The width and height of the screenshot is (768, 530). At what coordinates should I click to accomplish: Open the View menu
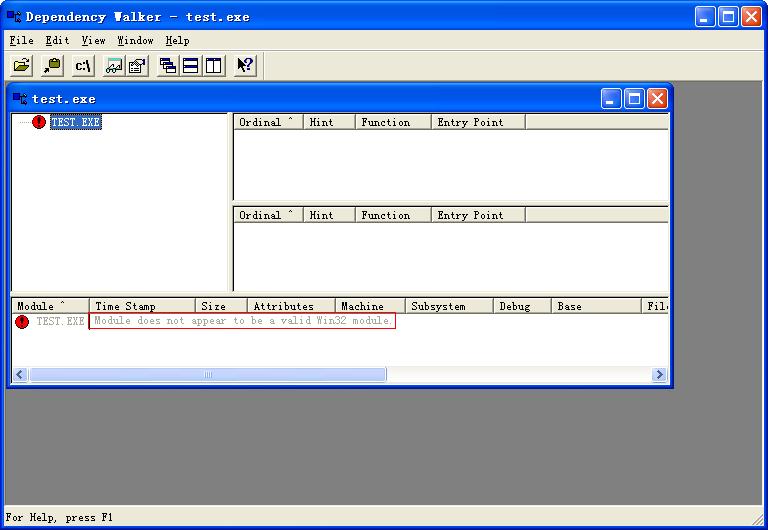(93, 41)
